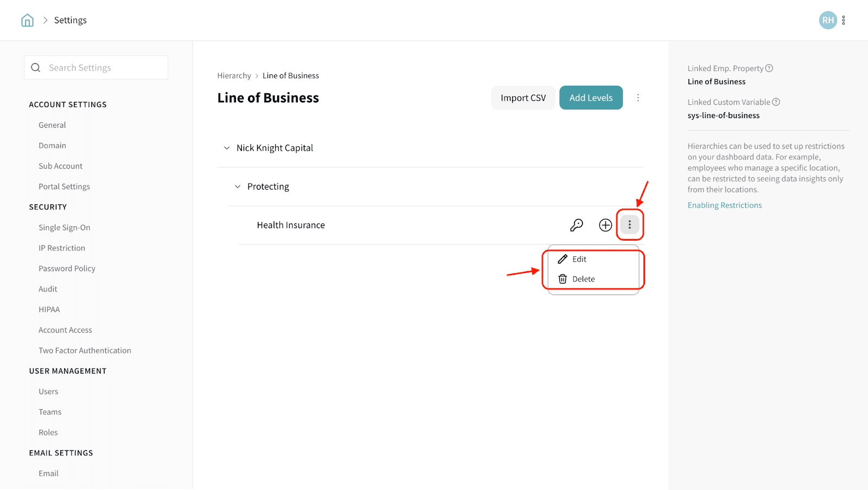The width and height of the screenshot is (868, 490).
Task: Click the key icon beside Health Insurance
Action: coord(577,225)
